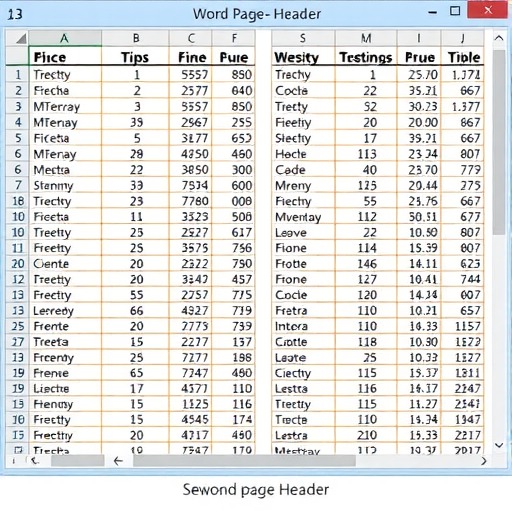The width and height of the screenshot is (512, 512).
Task: Click the cell containing "Liectre"
Action: tap(65, 389)
